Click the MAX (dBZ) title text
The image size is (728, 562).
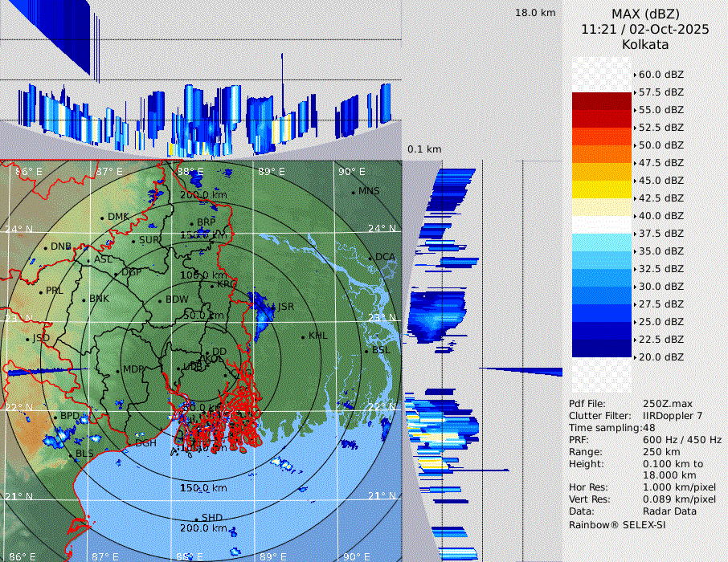[x=645, y=14]
